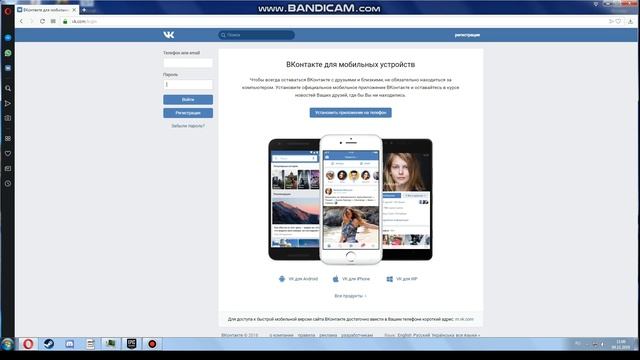The width and height of the screenshot is (640, 360).
Task: Go back with the browser arrow
Action: point(22,21)
